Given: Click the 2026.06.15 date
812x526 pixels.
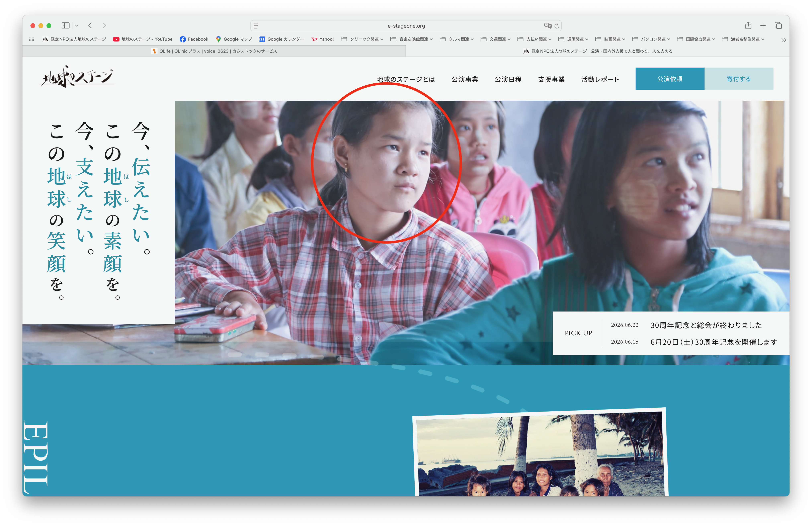Looking at the screenshot, I should [x=624, y=342].
